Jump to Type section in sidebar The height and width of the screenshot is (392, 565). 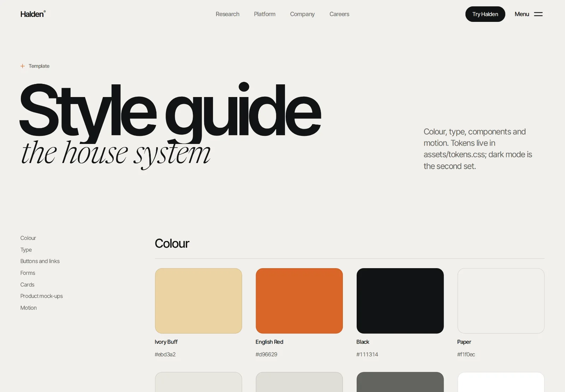(x=26, y=250)
